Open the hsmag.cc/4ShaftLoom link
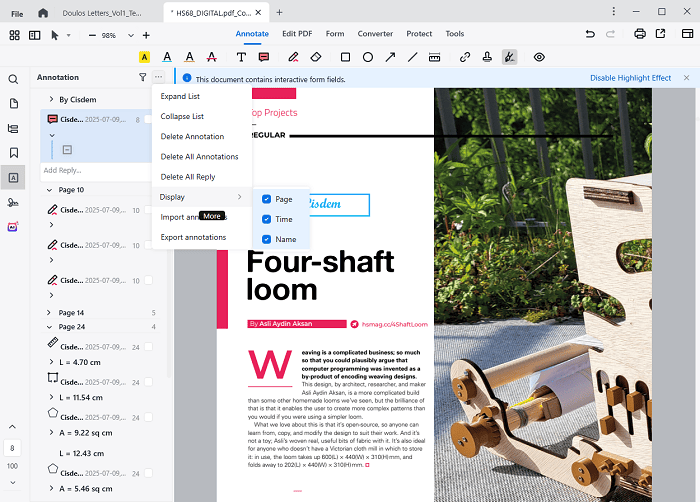 (x=394, y=324)
